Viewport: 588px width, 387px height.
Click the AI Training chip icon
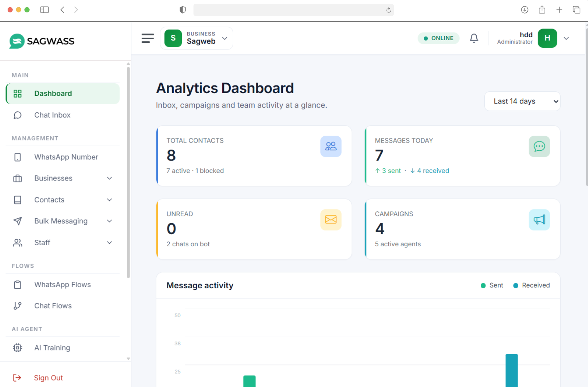tap(18, 348)
